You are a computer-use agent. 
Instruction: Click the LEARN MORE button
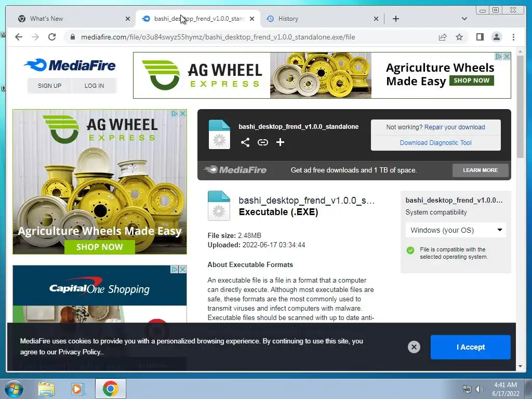481,170
